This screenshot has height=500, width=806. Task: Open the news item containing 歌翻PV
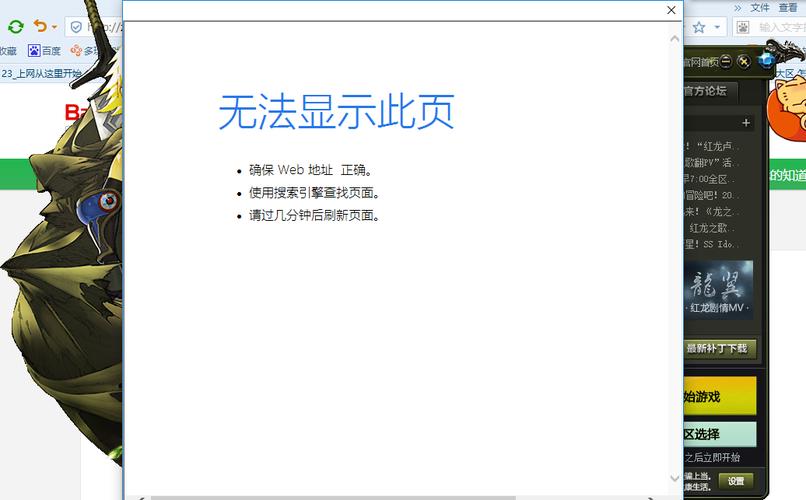(x=713, y=162)
